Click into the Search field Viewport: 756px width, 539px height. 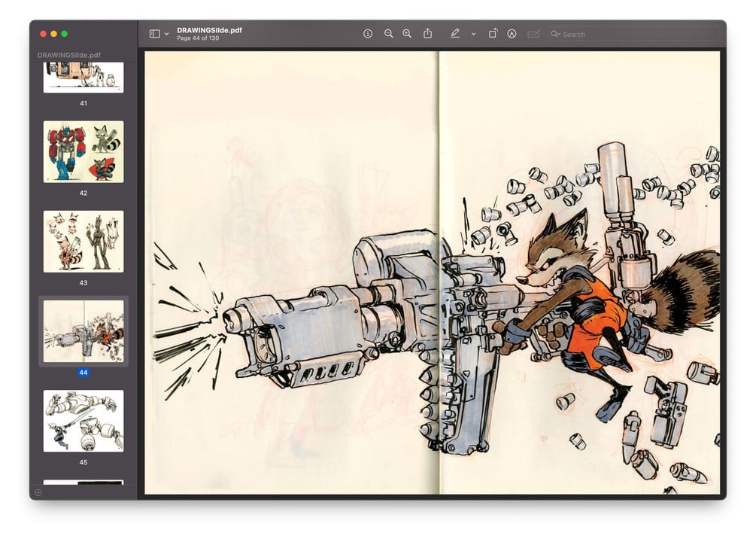click(634, 35)
